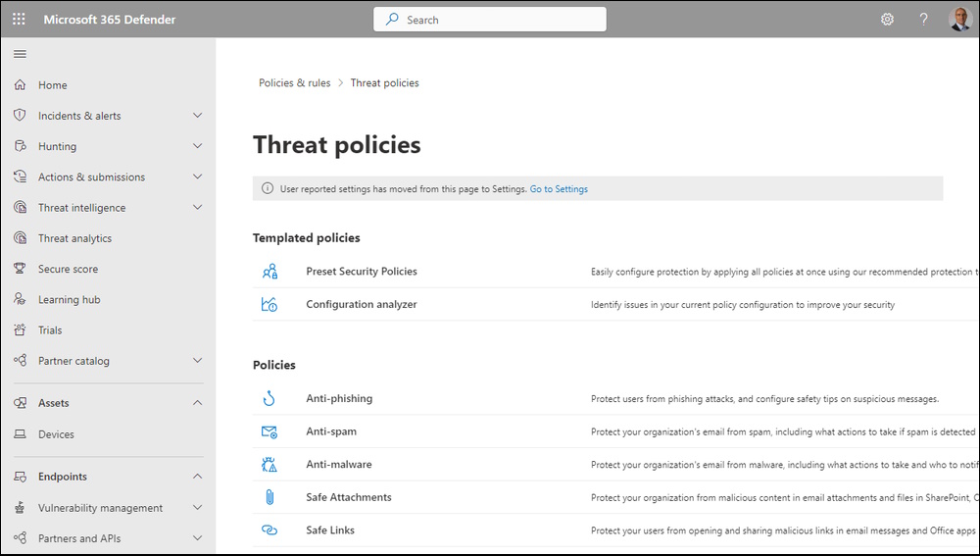Click the Safe Attachments paperclip icon
The width and height of the screenshot is (980, 556).
pos(269,497)
